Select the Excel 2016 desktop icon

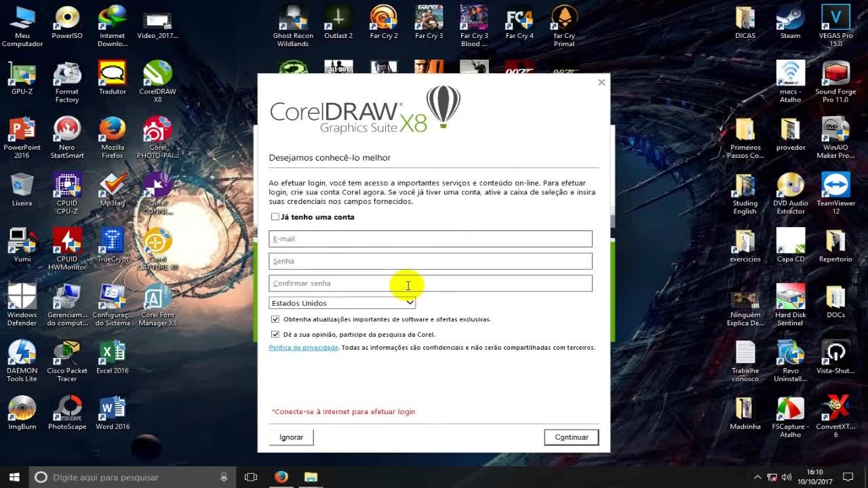pos(113,357)
